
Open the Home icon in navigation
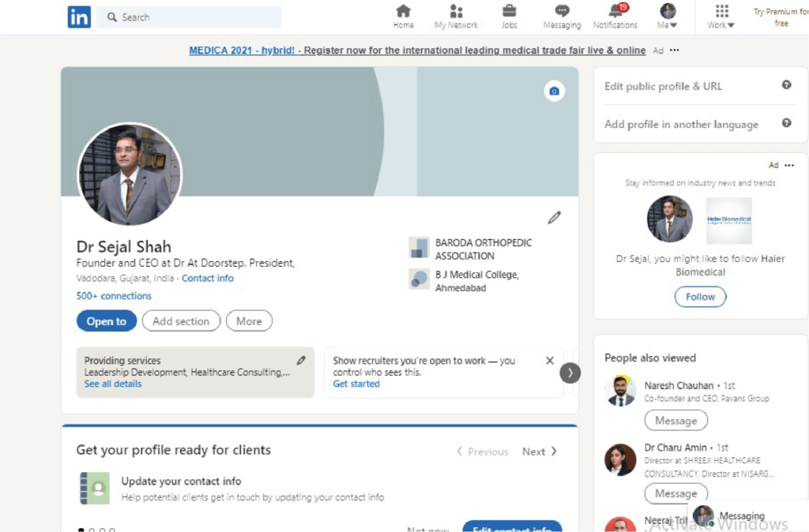403,17
